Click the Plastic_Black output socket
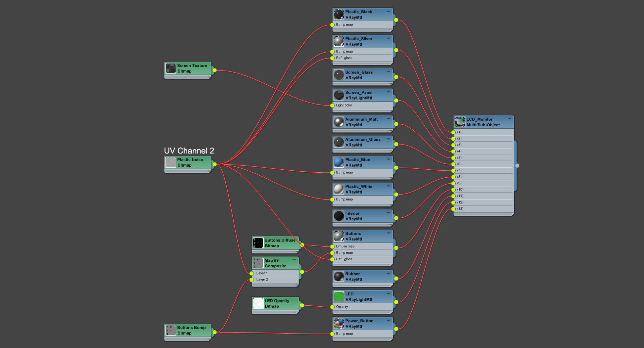644x348 pixels. coord(396,20)
